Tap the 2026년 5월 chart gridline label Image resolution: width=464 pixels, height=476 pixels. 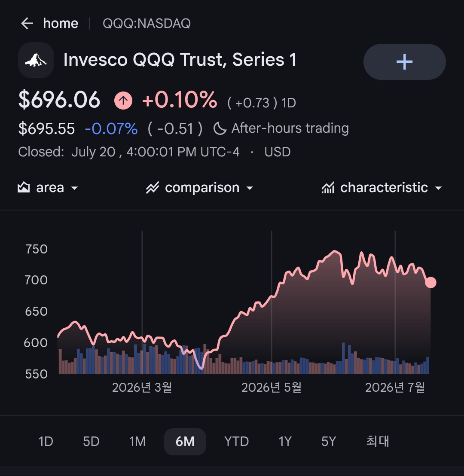click(x=272, y=388)
